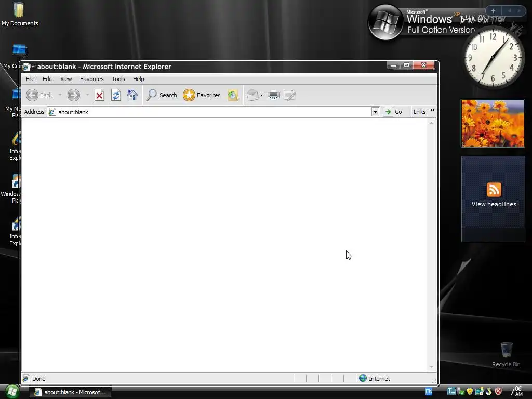Image resolution: width=532 pixels, height=399 pixels.
Task: Click the sidebar previous page arrow
Action: point(509,11)
